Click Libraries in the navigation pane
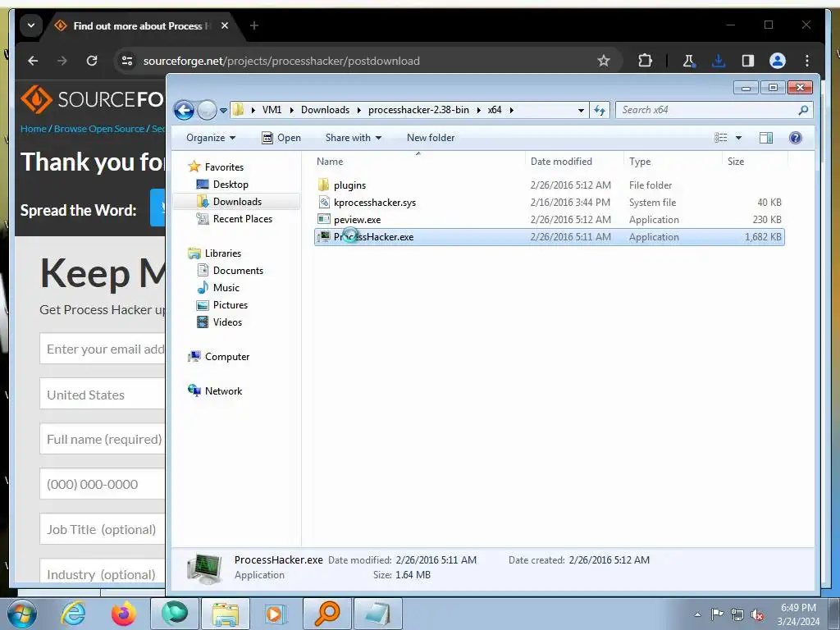The height and width of the screenshot is (630, 840). click(223, 253)
